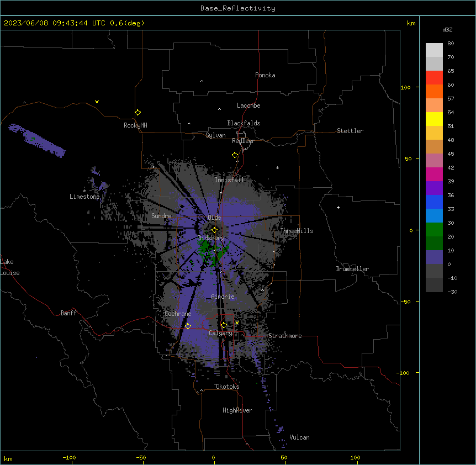This screenshot has width=476, height=465.
Task: Pick the bright yellow 51–54 dBZ swatch
Action: click(x=434, y=119)
